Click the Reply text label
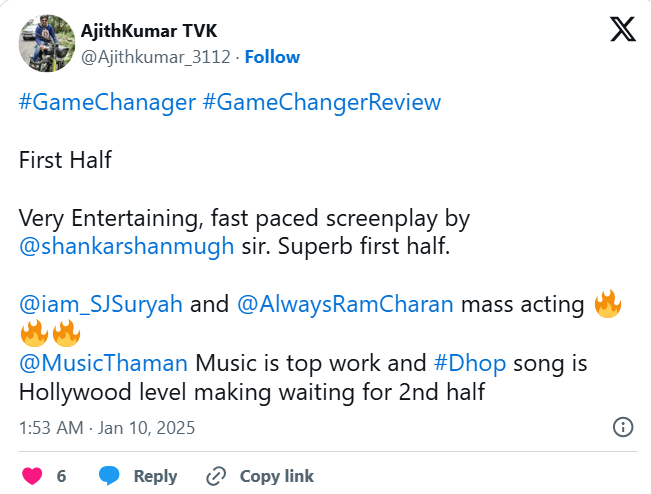Screen dimensions: 651x494 pos(155,476)
